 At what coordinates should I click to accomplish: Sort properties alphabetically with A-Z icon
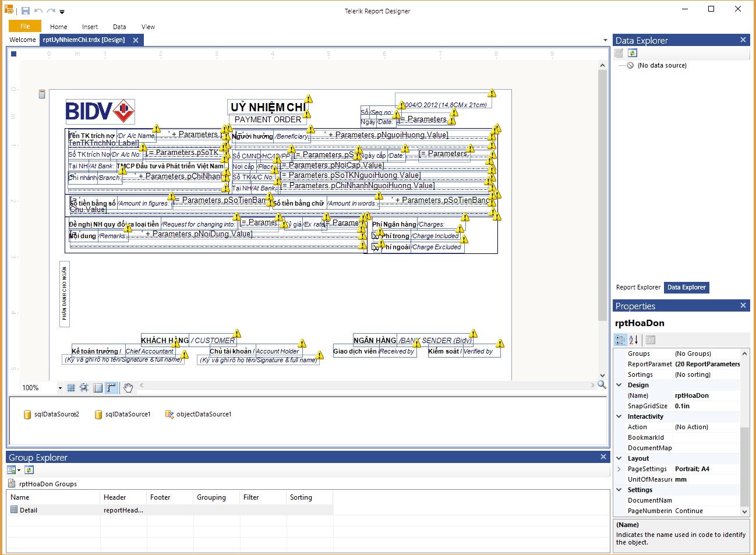634,340
